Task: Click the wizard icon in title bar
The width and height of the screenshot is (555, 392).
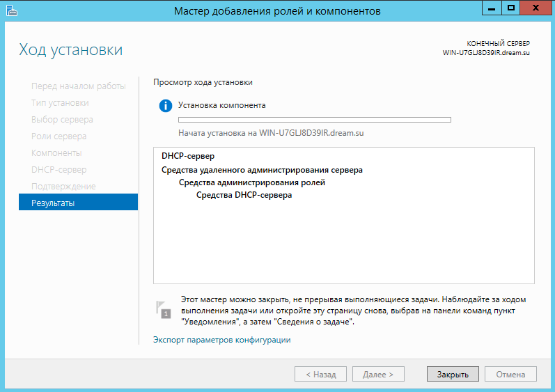Action: coord(12,10)
